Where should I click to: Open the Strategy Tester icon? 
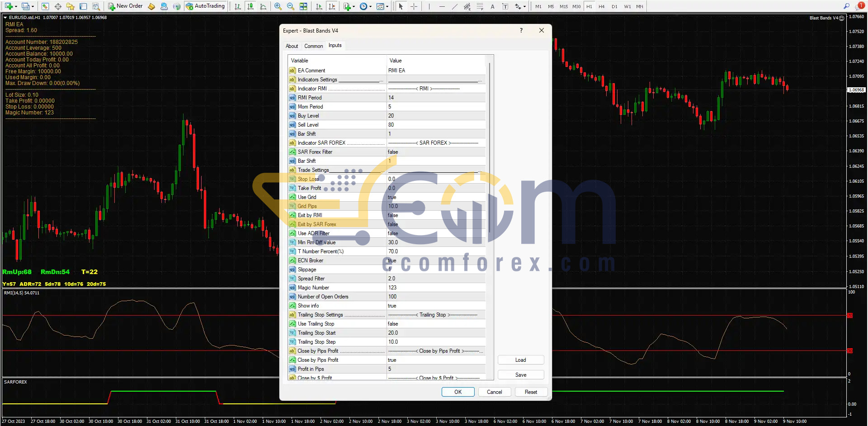pyautogui.click(x=96, y=6)
